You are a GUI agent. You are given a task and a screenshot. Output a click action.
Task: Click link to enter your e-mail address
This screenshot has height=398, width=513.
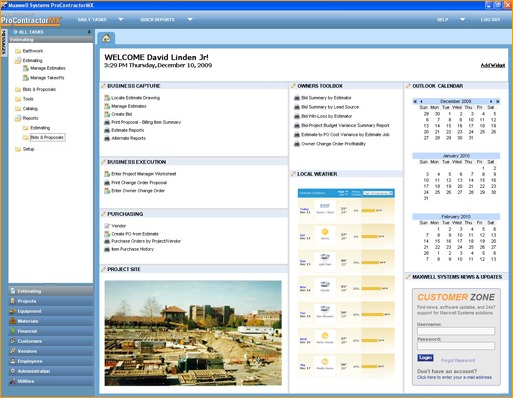pos(454,377)
